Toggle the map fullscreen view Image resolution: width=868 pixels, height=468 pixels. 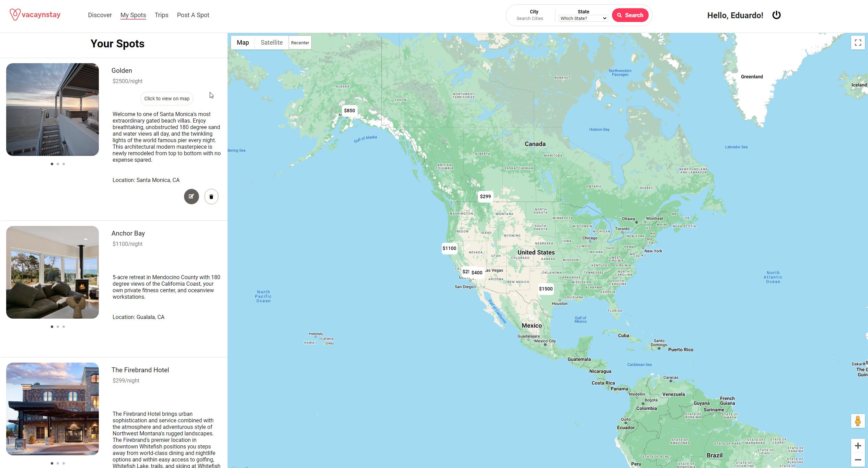click(x=858, y=43)
